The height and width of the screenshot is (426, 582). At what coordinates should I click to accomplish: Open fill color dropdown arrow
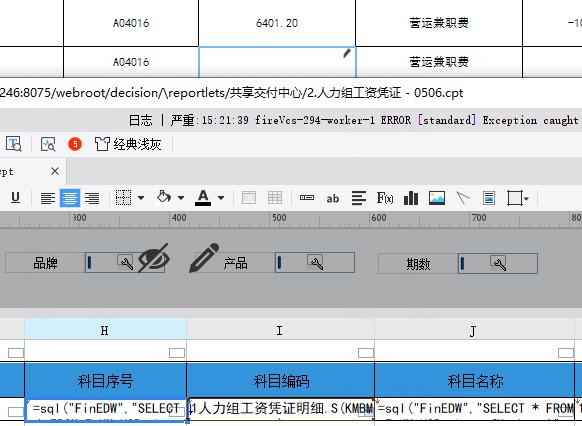[181, 198]
